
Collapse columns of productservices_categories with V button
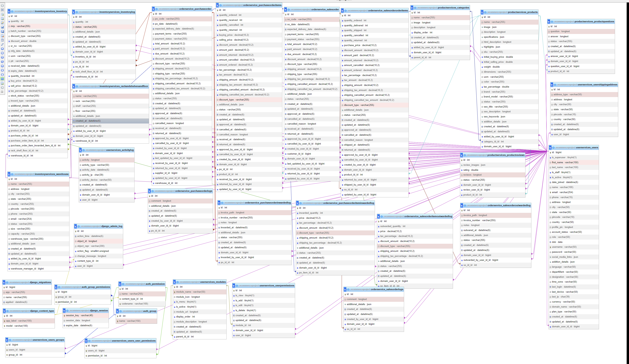[x=412, y=8]
